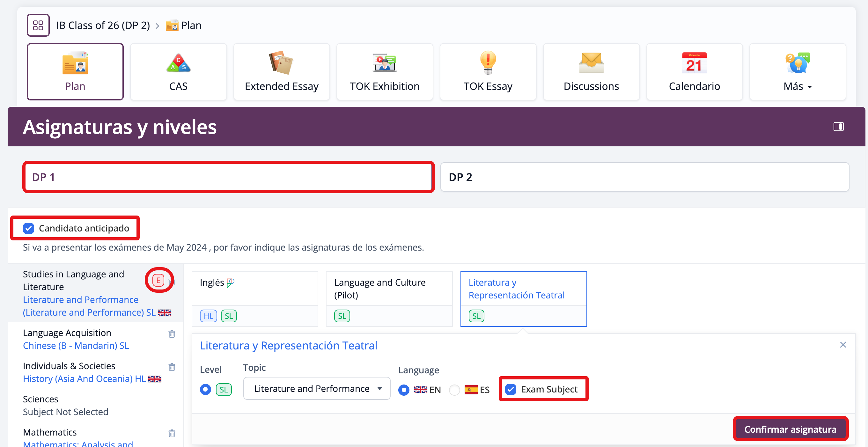This screenshot has width=868, height=447.
Task: Expand the Más dropdown menu
Action: (x=798, y=86)
